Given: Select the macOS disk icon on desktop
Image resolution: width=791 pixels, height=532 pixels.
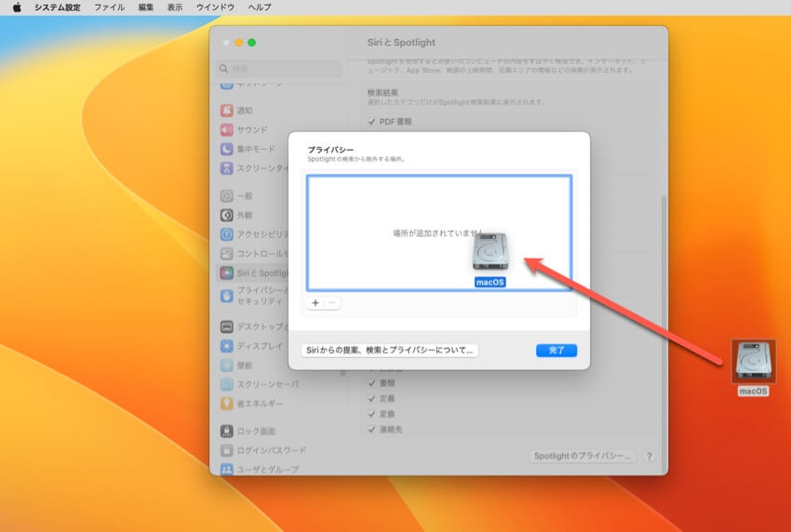Looking at the screenshot, I should click(x=753, y=361).
